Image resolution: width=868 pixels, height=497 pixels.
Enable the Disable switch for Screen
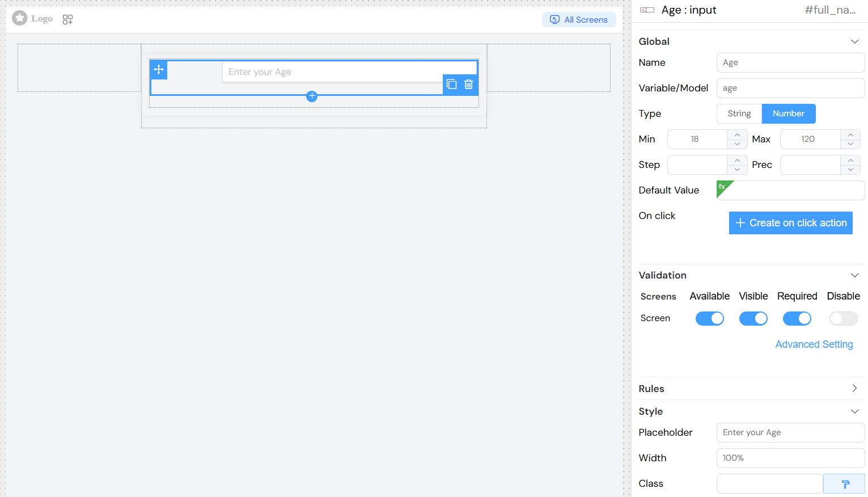(x=844, y=319)
